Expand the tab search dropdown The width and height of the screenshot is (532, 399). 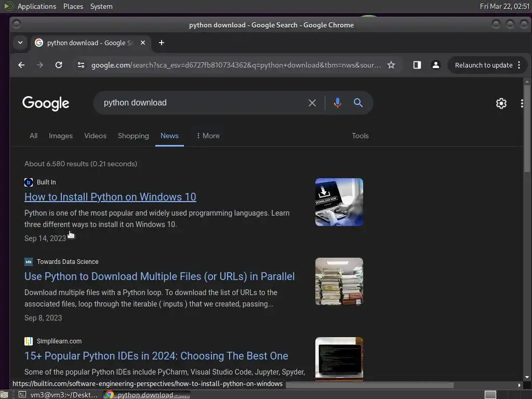[x=20, y=43]
